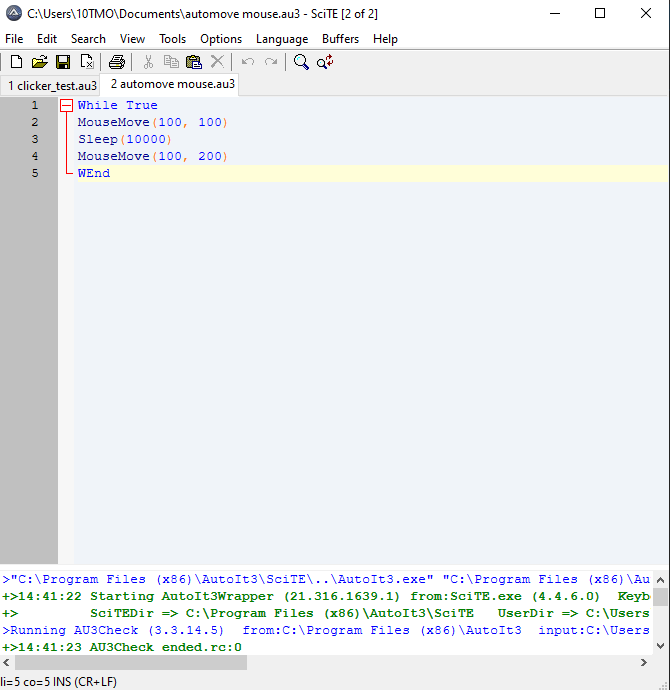The height and width of the screenshot is (690, 670).
Task: Click the Print icon in the toolbar
Action: coord(117,62)
